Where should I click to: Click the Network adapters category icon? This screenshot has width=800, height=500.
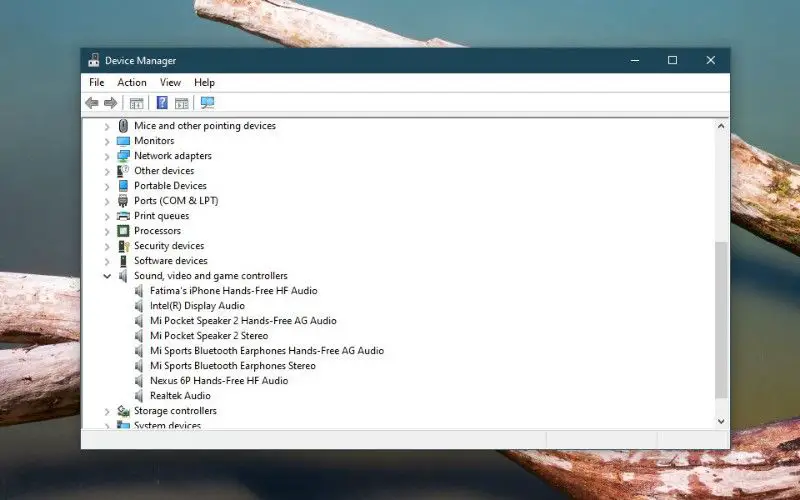(x=123, y=156)
